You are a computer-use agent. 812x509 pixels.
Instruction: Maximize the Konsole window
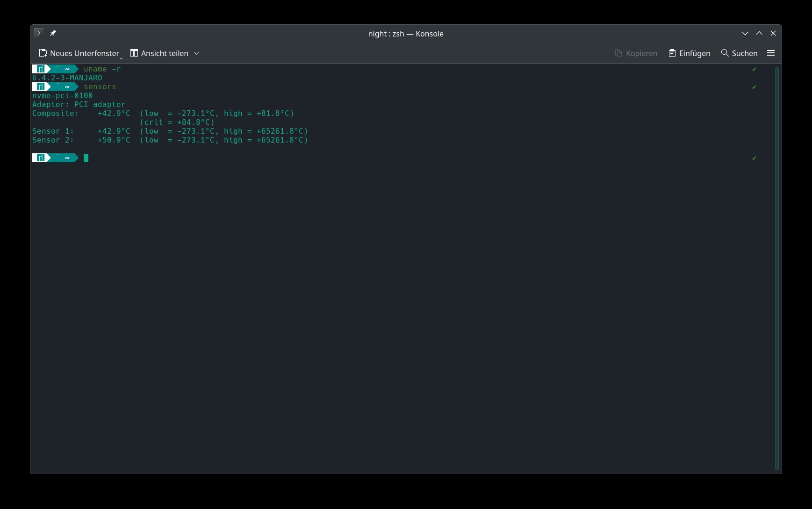click(x=759, y=33)
